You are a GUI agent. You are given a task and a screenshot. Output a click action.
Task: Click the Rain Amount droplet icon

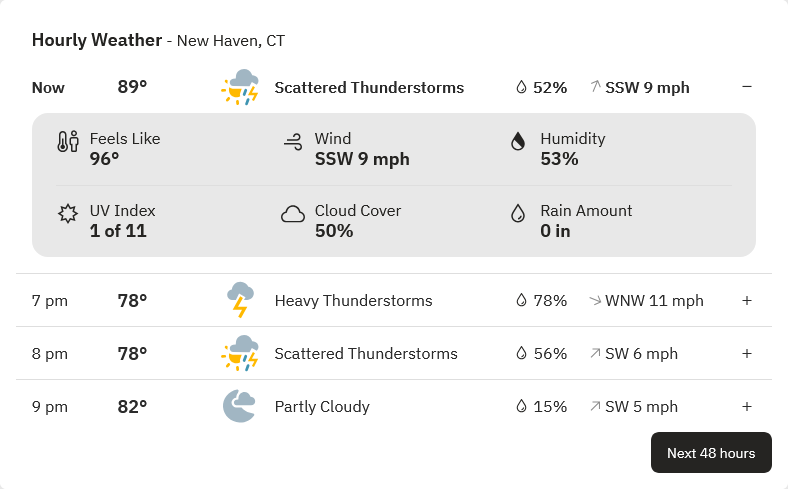(x=518, y=213)
